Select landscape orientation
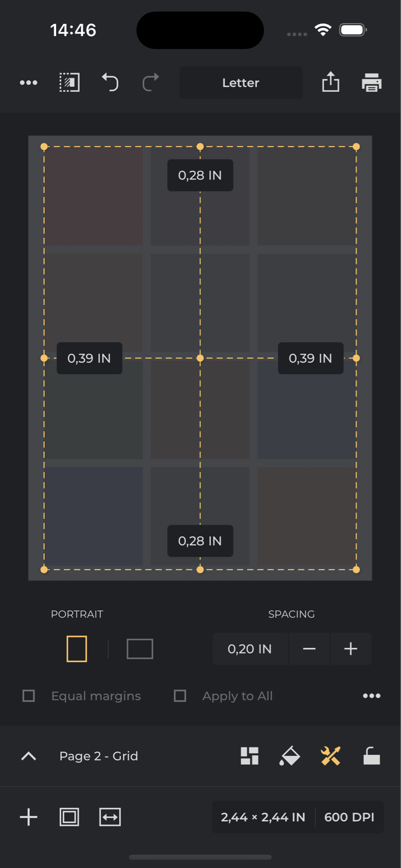The width and height of the screenshot is (401, 868). click(140, 649)
